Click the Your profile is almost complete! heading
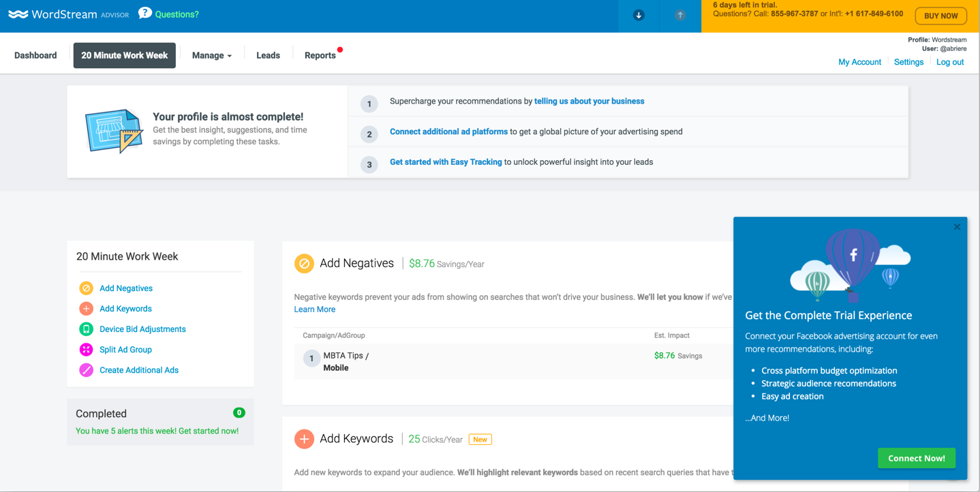The height and width of the screenshot is (492, 980). point(228,117)
